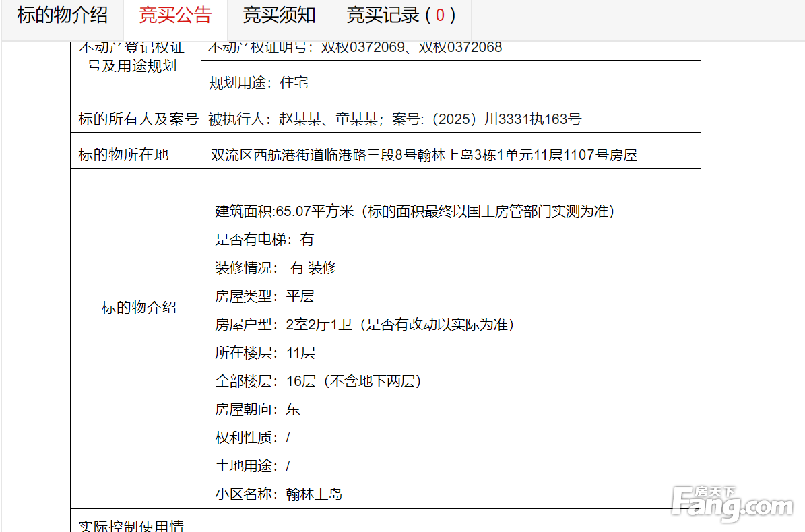Click the 双流区西航港街道 address text
Image resolution: width=805 pixels, height=532 pixels.
(424, 156)
